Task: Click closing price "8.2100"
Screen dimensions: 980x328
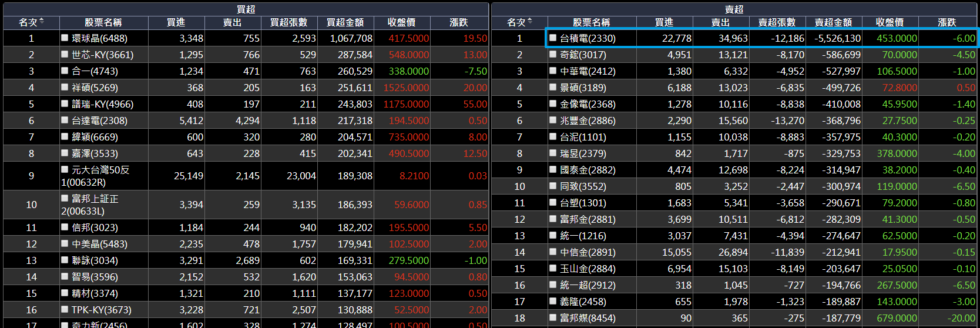Action: click(x=414, y=176)
